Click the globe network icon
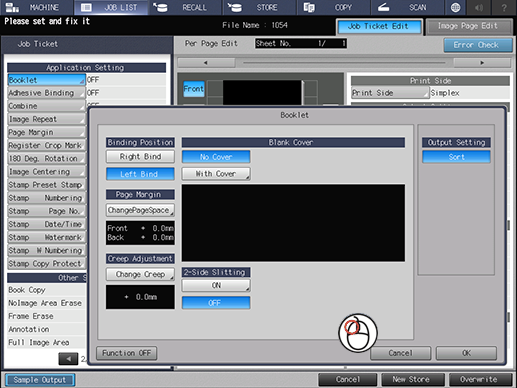 (x=455, y=7)
